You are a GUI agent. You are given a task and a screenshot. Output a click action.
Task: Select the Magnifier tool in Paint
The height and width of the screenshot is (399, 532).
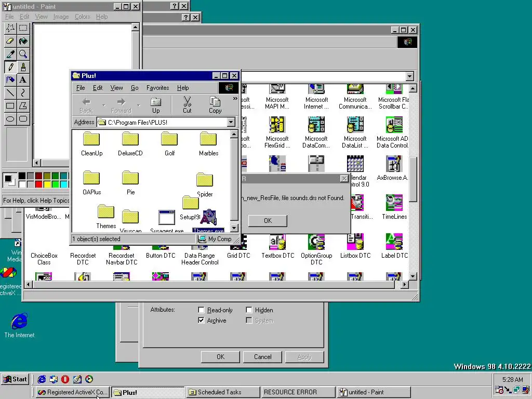tap(23, 54)
